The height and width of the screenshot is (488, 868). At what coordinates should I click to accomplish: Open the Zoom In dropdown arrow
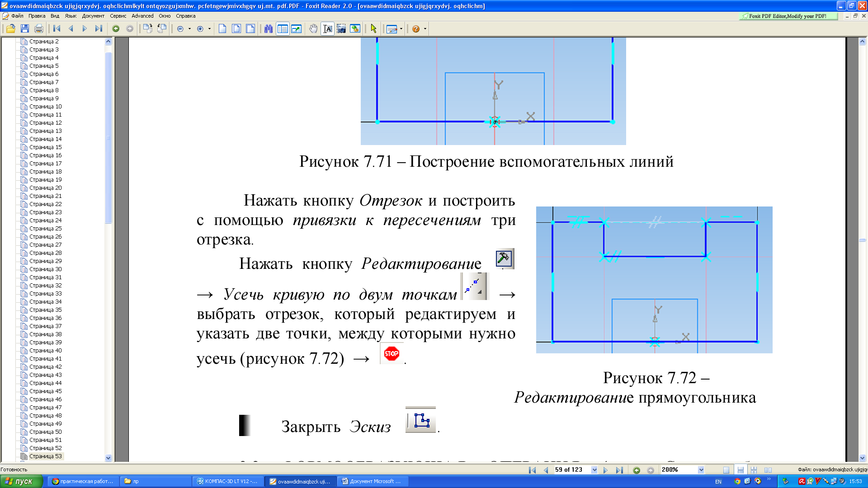click(209, 28)
